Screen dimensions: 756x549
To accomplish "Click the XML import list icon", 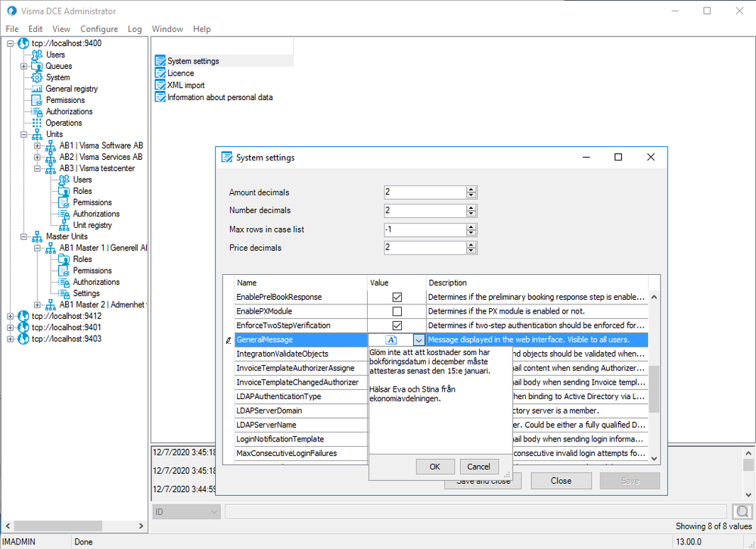I will tap(160, 85).
